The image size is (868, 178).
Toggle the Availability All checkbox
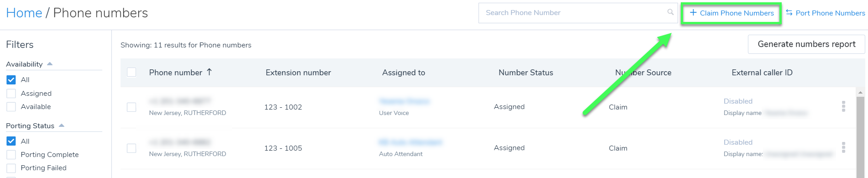[x=11, y=80]
